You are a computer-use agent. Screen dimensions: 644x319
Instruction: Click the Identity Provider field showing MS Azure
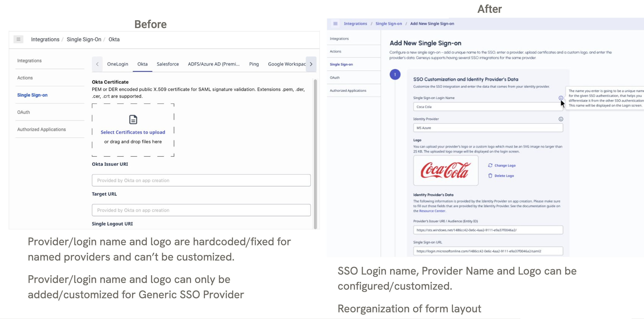[x=488, y=128]
